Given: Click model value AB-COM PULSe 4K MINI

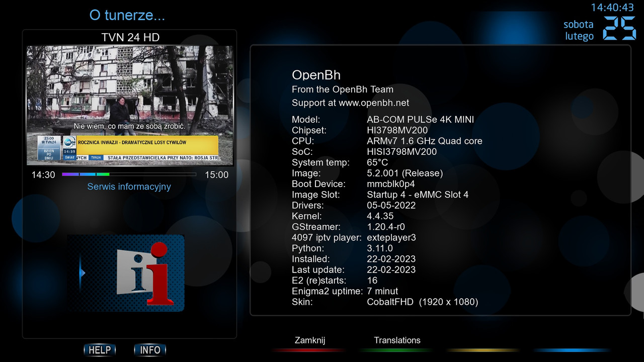Looking at the screenshot, I should pyautogui.click(x=421, y=120).
